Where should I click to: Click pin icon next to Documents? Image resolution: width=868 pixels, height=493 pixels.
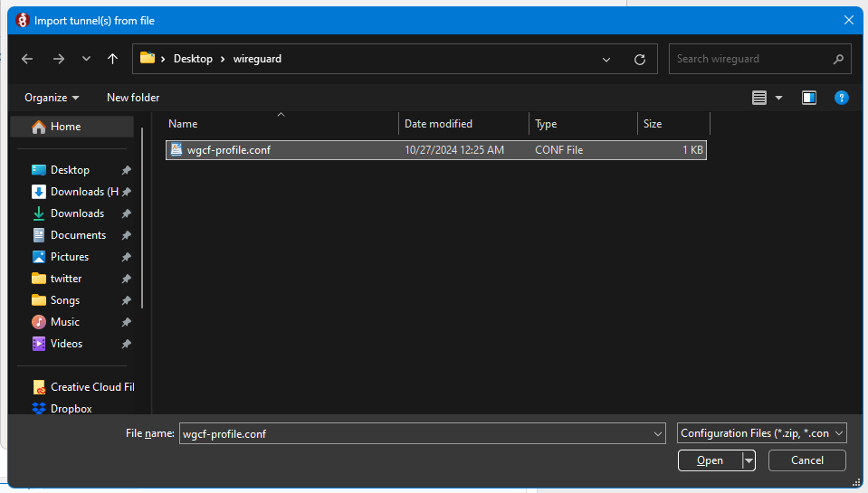point(126,235)
